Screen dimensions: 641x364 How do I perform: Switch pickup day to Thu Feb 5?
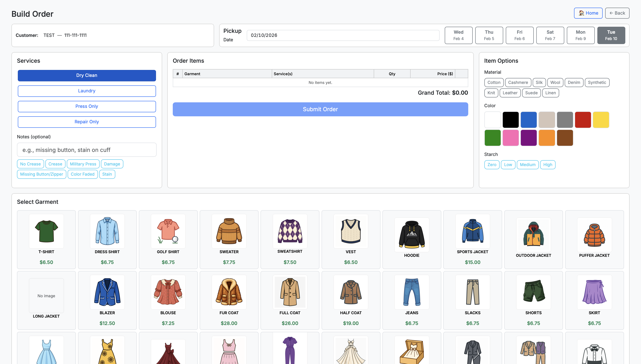pos(489,35)
